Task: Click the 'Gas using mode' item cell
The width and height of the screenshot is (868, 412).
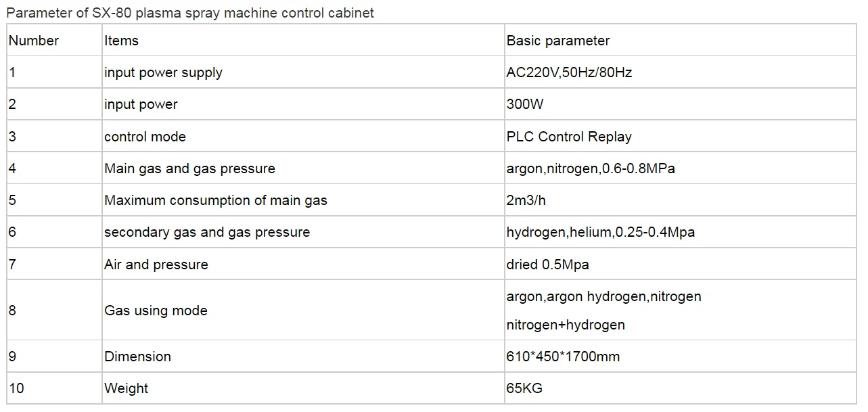Action: (303, 311)
